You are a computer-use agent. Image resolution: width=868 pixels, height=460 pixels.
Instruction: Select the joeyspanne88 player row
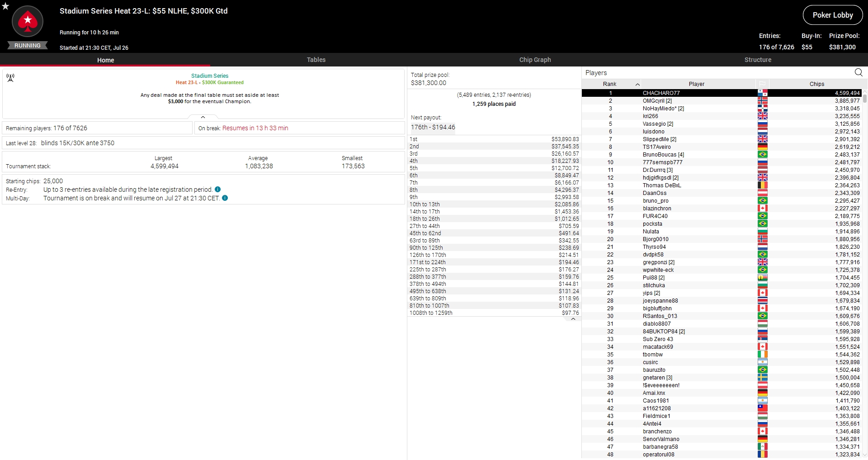pyautogui.click(x=722, y=301)
